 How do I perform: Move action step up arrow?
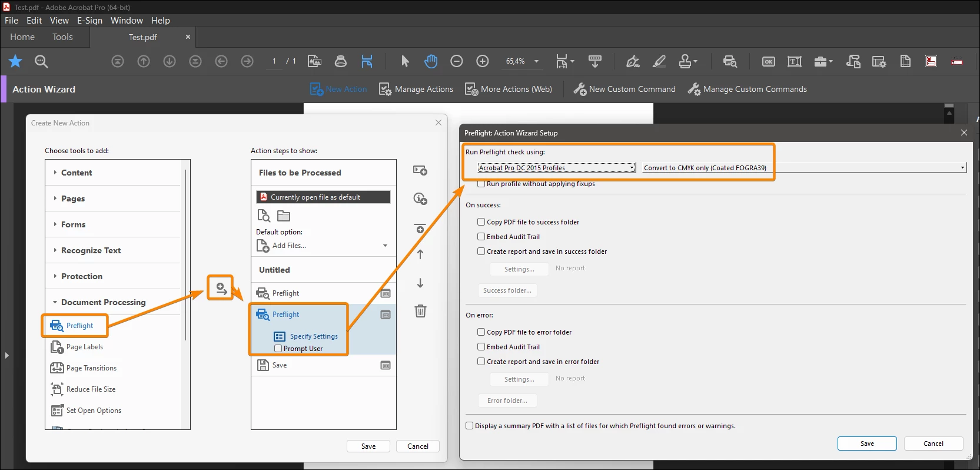click(x=420, y=254)
